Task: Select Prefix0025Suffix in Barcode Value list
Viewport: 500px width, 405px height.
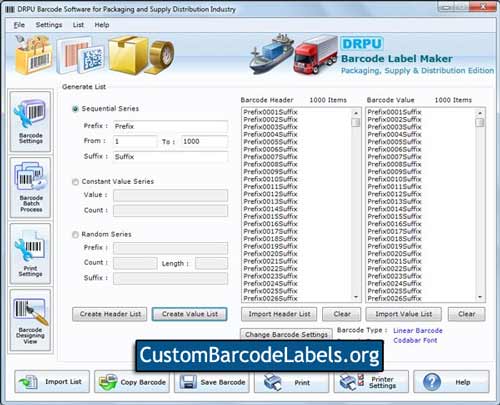Action: click(394, 291)
